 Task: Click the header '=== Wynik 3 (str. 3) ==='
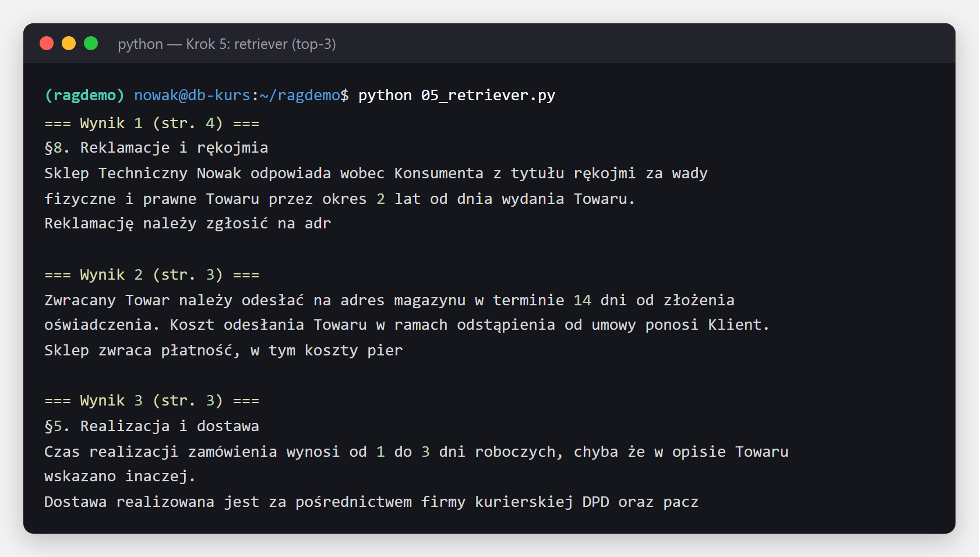coord(152,400)
